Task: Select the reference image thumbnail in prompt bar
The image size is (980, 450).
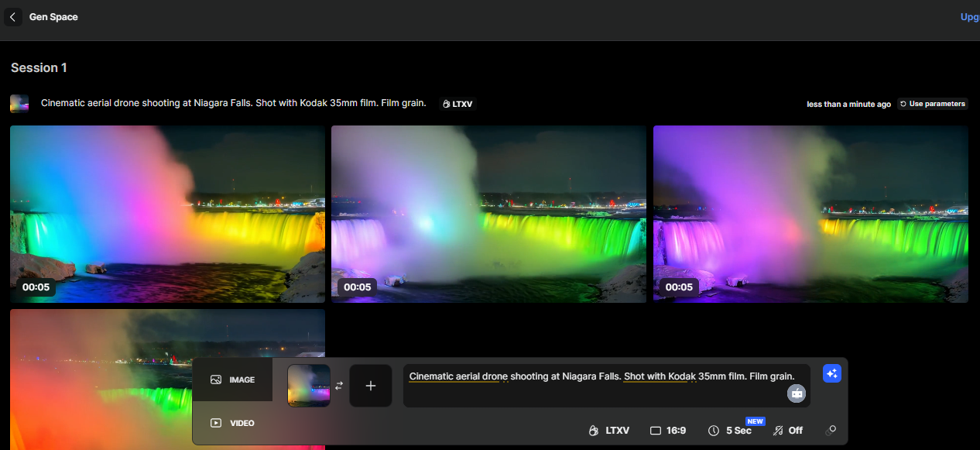Action: (x=309, y=386)
